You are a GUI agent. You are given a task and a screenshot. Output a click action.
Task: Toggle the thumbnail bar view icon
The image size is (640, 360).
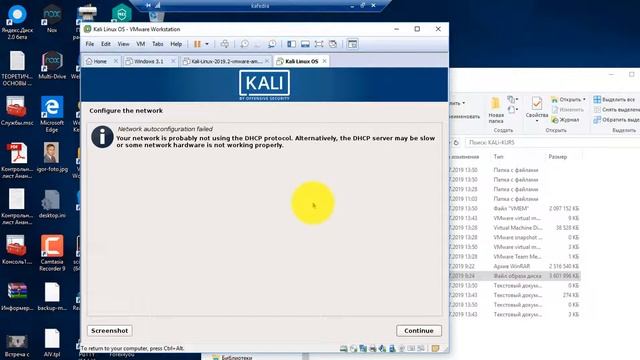(305, 44)
